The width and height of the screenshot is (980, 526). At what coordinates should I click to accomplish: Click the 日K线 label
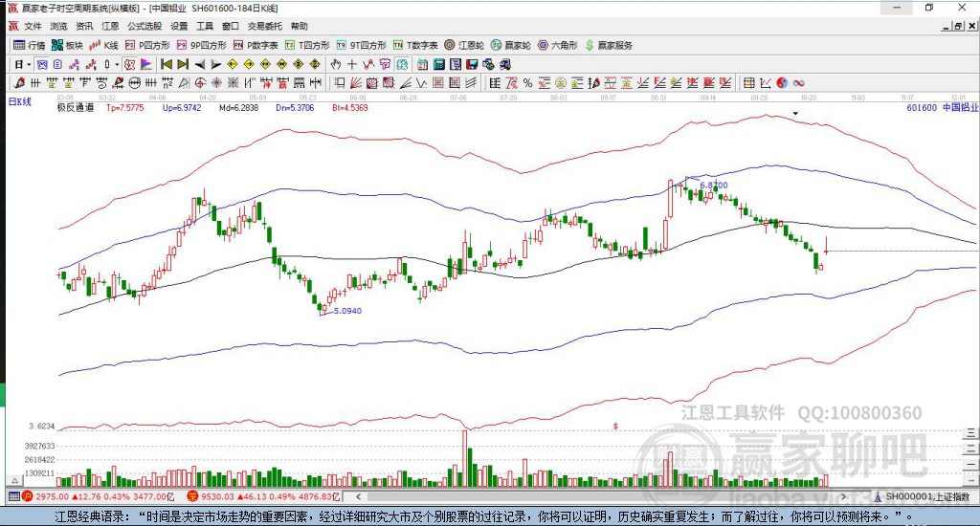[19, 101]
